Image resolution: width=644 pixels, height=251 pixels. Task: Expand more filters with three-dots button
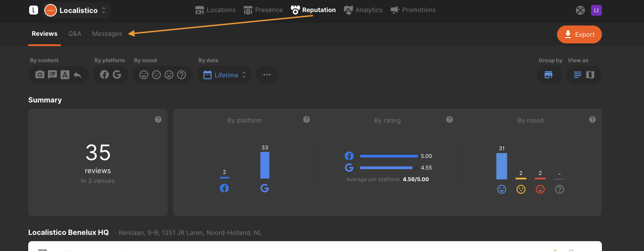tap(267, 75)
